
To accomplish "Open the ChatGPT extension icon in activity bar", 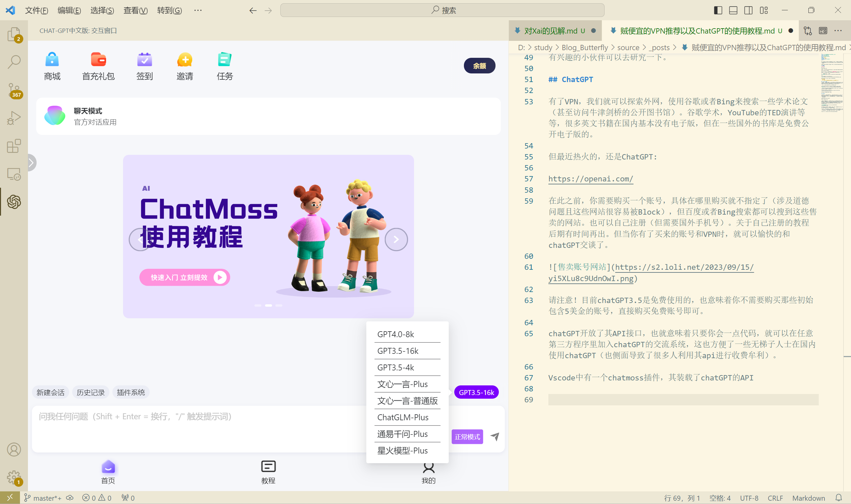I will point(14,202).
